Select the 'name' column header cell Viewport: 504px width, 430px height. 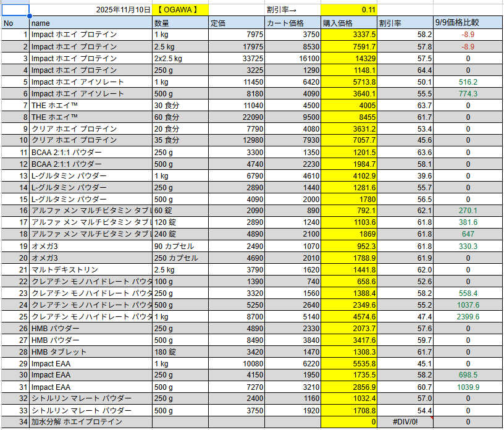click(x=90, y=23)
